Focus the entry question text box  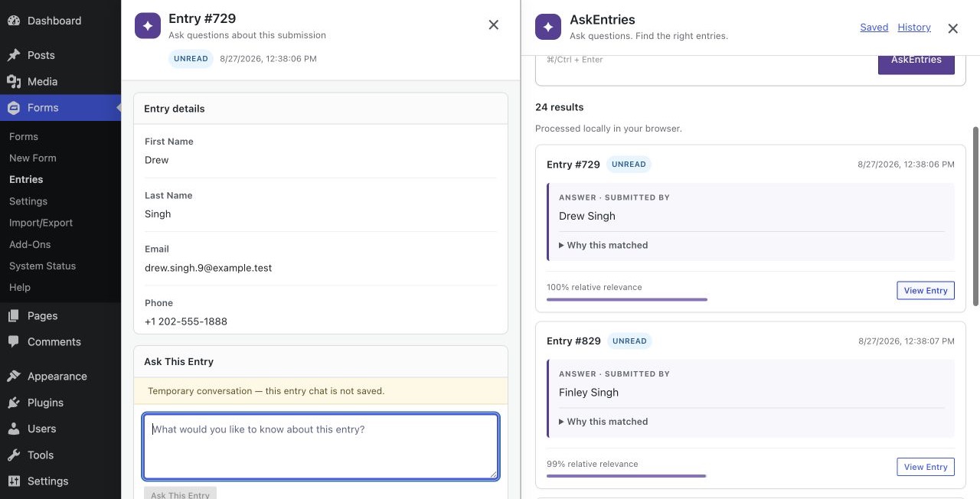(321, 446)
